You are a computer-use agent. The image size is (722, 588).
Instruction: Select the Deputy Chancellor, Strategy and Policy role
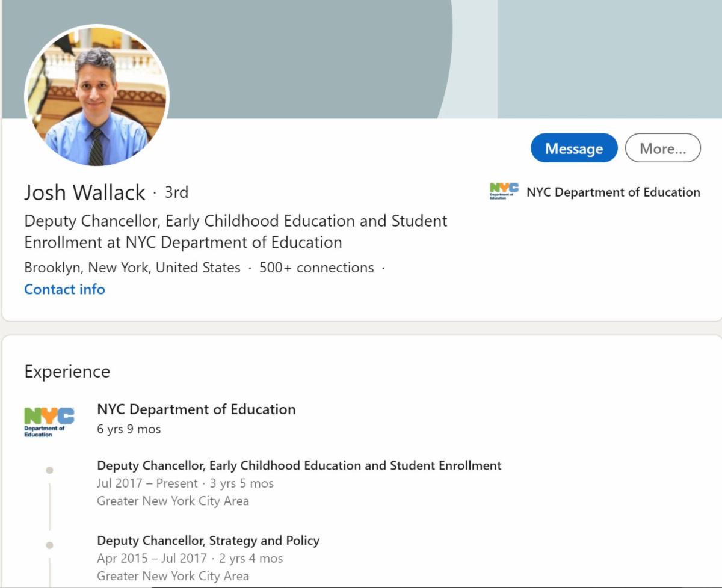coord(208,541)
